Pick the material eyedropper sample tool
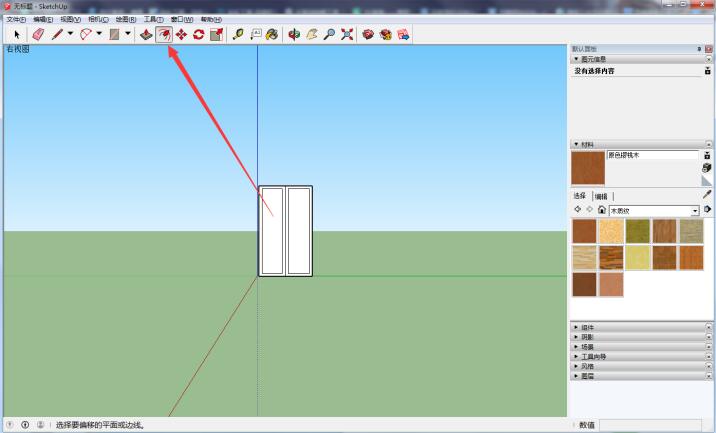The width and height of the screenshot is (716, 433). tap(707, 195)
